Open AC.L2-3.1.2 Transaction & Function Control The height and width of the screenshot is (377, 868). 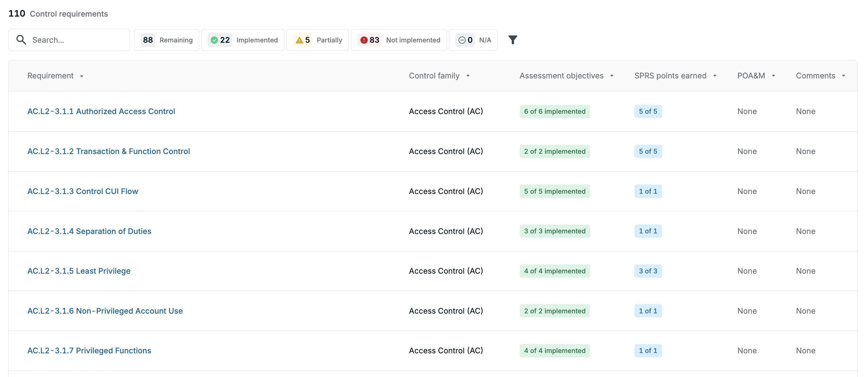point(108,151)
